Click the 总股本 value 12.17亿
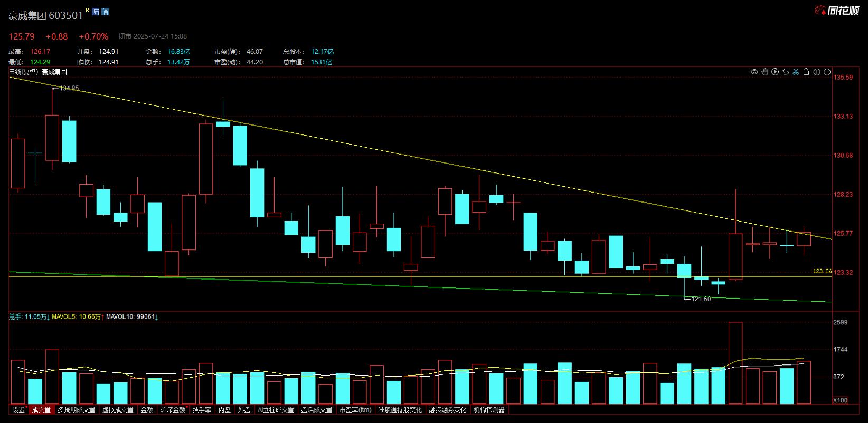Image resolution: width=868 pixels, height=423 pixels. point(322,52)
